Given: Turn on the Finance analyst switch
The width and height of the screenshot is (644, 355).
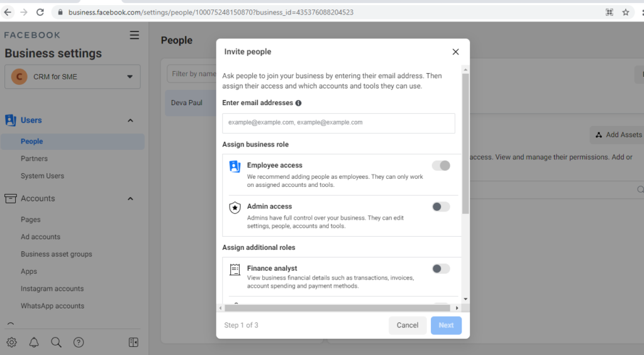Looking at the screenshot, I should tap(441, 269).
